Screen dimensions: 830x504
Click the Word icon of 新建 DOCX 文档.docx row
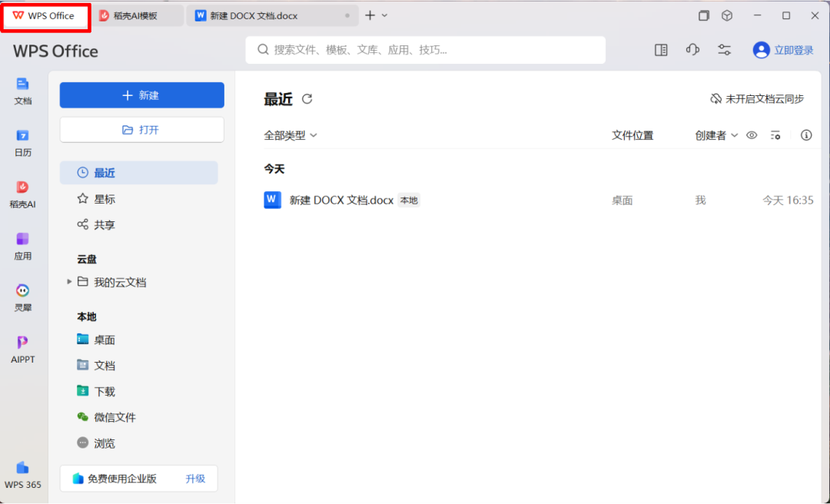pyautogui.click(x=272, y=200)
